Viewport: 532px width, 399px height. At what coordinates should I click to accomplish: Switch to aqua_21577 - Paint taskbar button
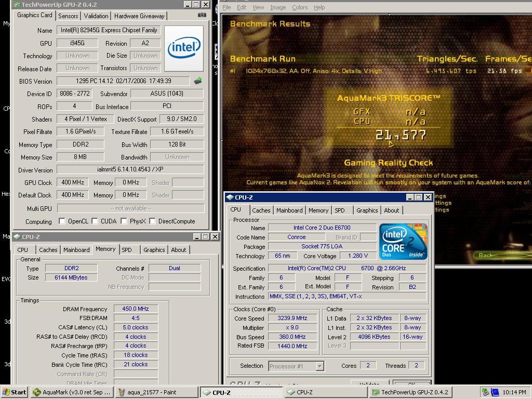click(156, 392)
